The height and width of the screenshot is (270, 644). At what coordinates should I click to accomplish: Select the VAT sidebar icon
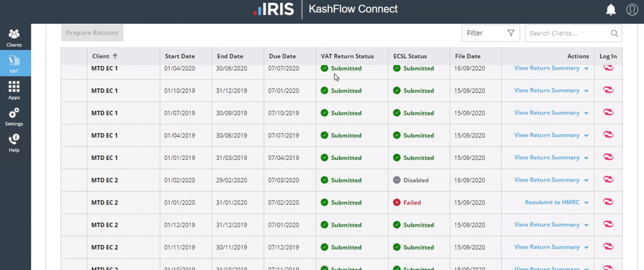(14, 63)
